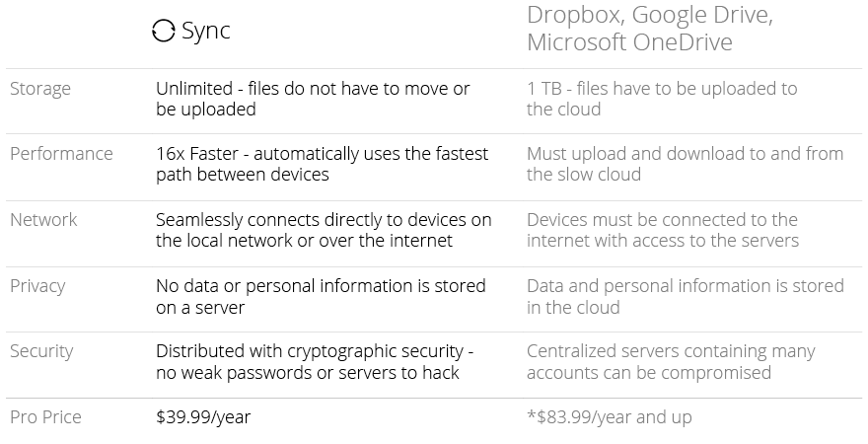Select the Performance row label
Screen dimensions: 868x444
[x=61, y=153]
